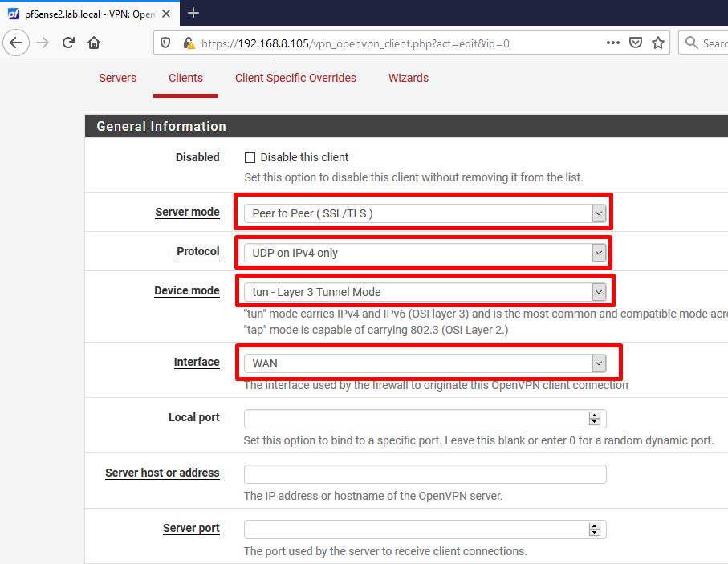Click the Server mode label link
Viewport: 728px width, 564px height.
tap(187, 212)
